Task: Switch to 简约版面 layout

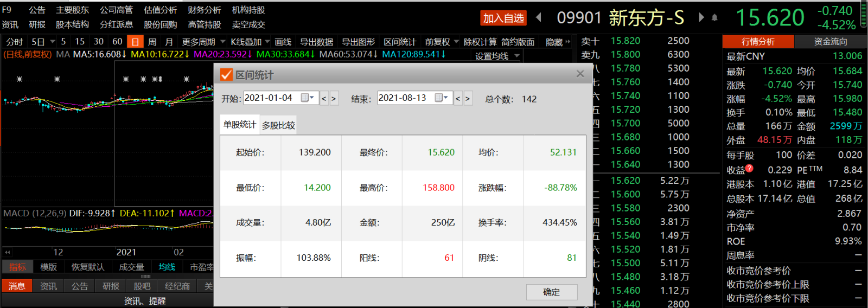Action: (x=518, y=42)
